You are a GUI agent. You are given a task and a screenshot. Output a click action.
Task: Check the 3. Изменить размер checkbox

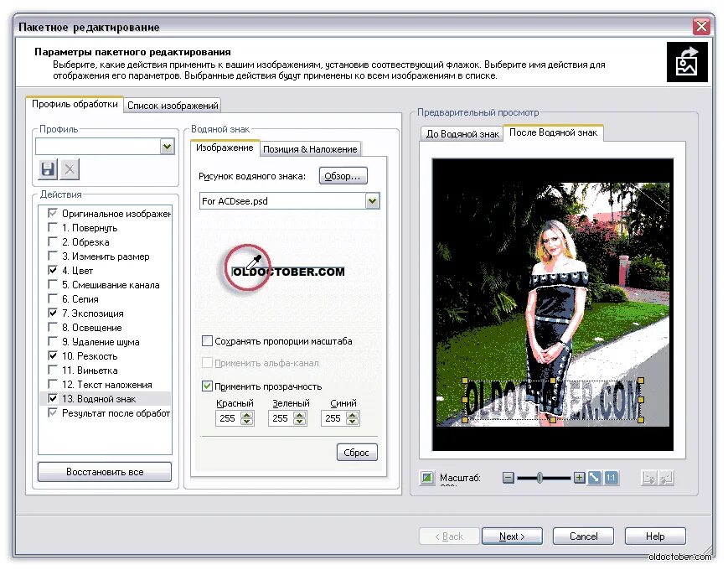(x=53, y=256)
